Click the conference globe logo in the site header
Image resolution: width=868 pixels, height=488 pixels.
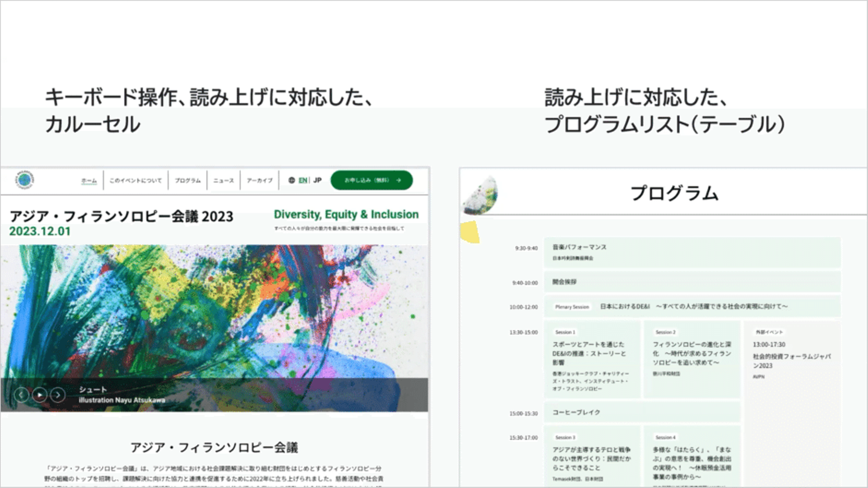[25, 180]
